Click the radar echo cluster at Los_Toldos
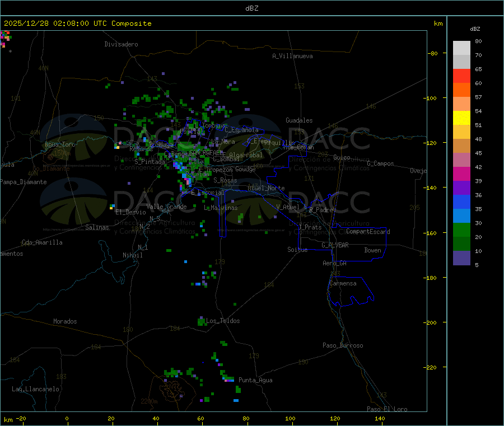 201,321
